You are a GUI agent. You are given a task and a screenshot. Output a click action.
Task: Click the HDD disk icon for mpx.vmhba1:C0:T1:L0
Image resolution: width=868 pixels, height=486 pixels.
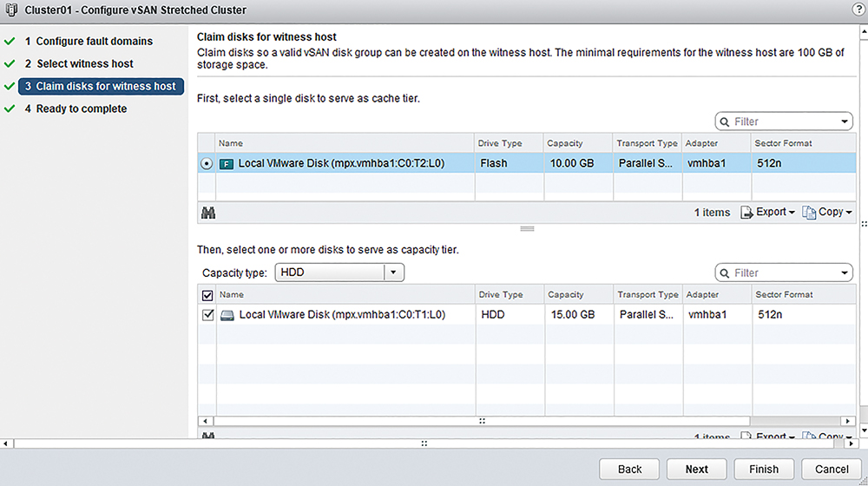(227, 315)
